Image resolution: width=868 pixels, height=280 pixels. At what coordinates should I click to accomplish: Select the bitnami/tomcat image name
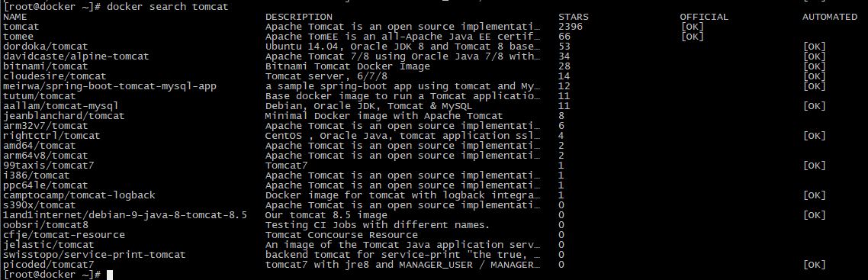tap(46, 66)
